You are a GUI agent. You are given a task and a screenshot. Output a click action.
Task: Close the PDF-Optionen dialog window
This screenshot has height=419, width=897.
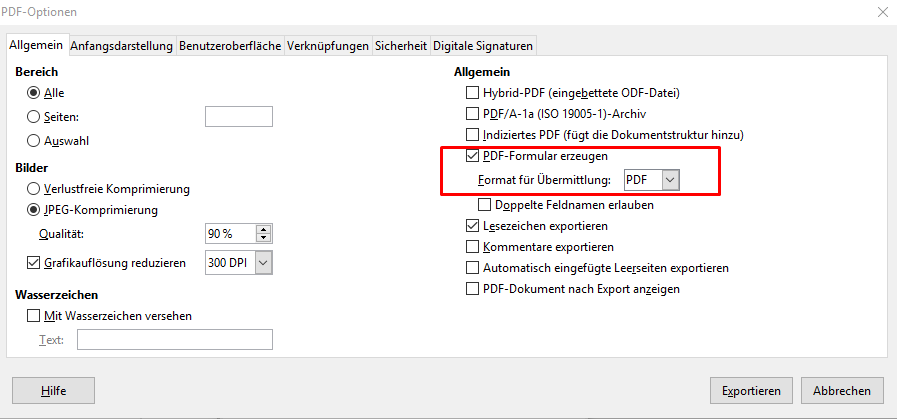click(x=880, y=12)
